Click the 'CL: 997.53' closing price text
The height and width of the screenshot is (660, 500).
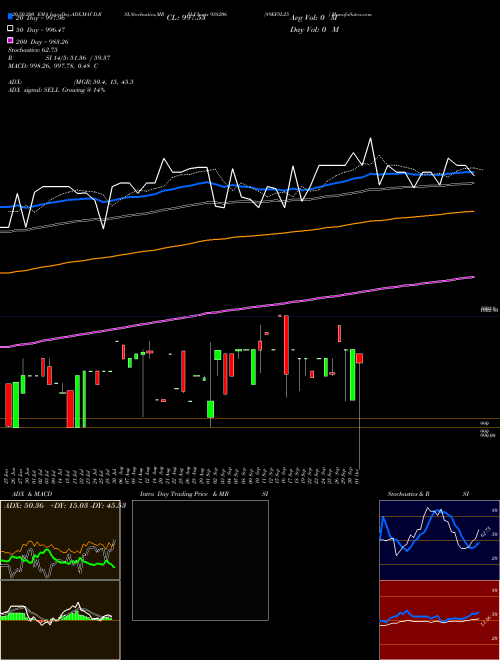click(x=186, y=18)
